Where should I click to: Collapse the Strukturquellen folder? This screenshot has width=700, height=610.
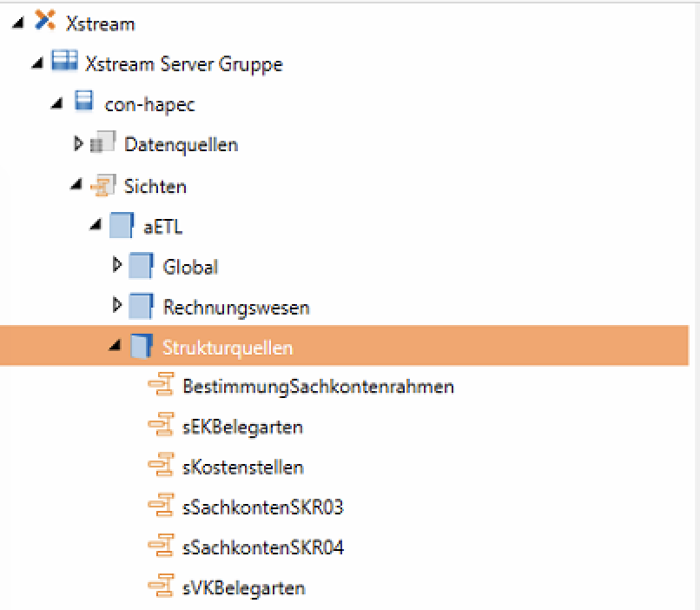114,348
